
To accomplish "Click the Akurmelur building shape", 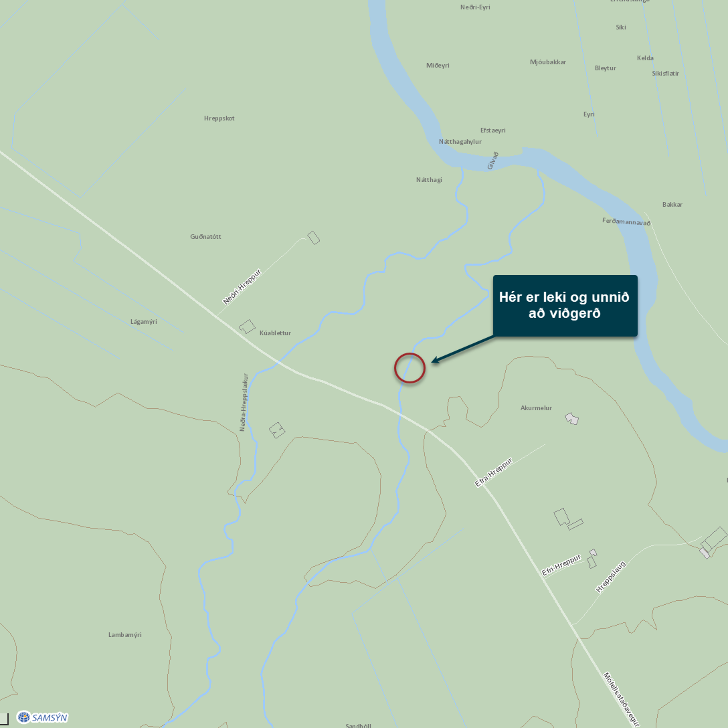I will pyautogui.click(x=572, y=419).
